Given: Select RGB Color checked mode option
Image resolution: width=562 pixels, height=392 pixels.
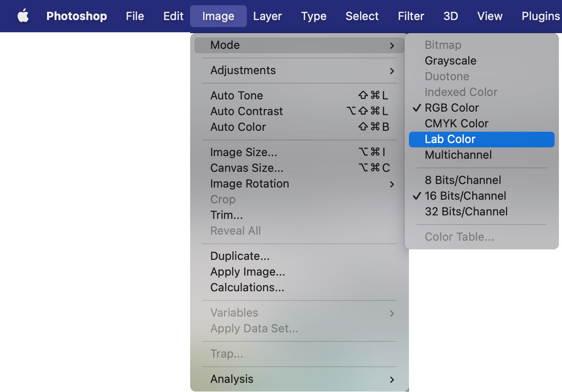Looking at the screenshot, I should 452,108.
